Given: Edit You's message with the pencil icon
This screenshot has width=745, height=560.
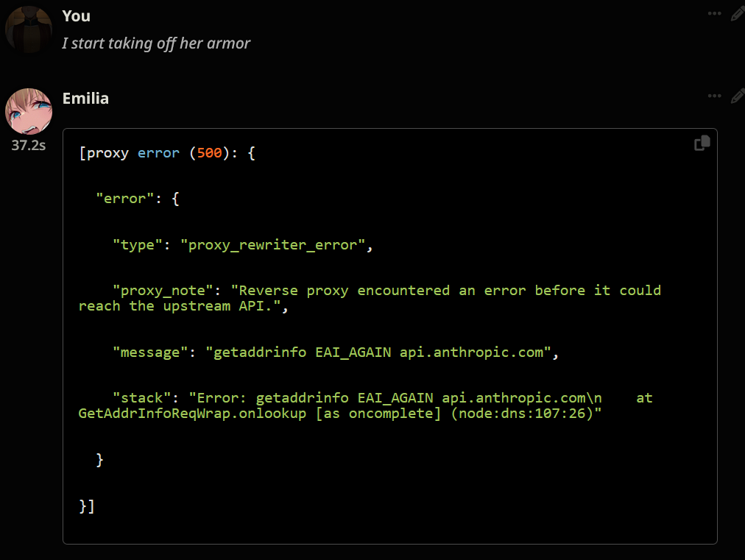Looking at the screenshot, I should (737, 14).
